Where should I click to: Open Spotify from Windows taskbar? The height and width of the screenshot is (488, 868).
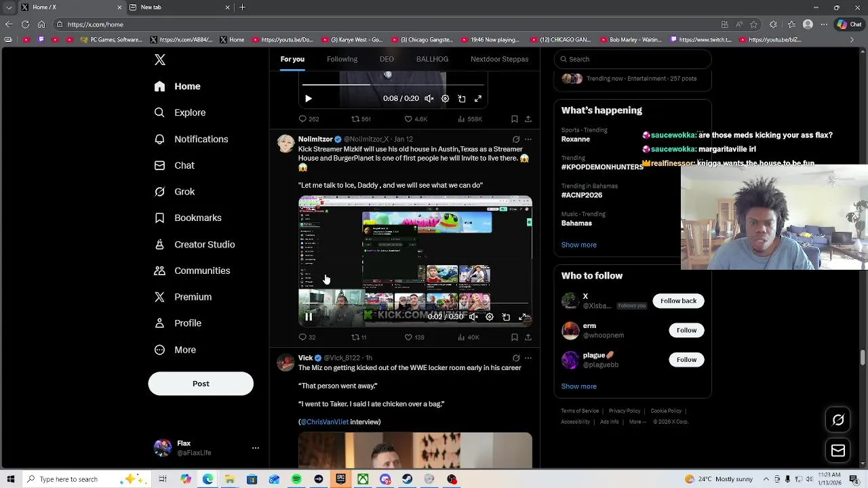coord(296,479)
